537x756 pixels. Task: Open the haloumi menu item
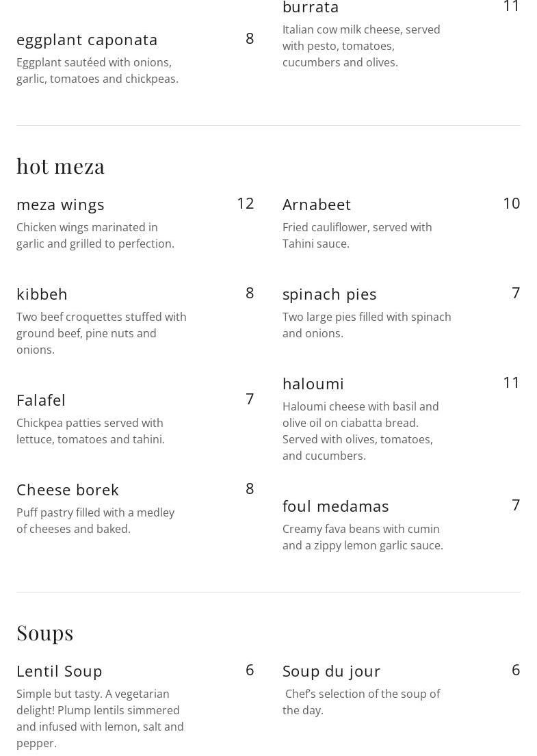(313, 384)
